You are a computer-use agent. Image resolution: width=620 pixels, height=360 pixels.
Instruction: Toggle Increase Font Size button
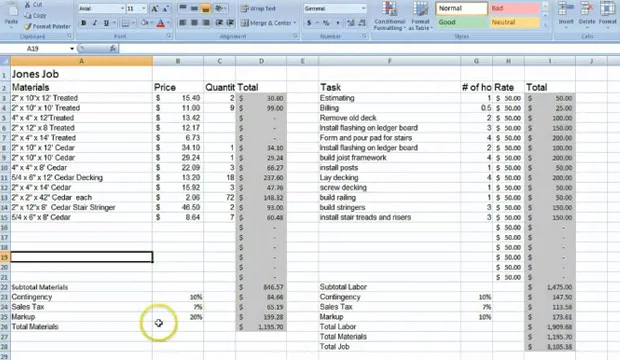(x=155, y=8)
